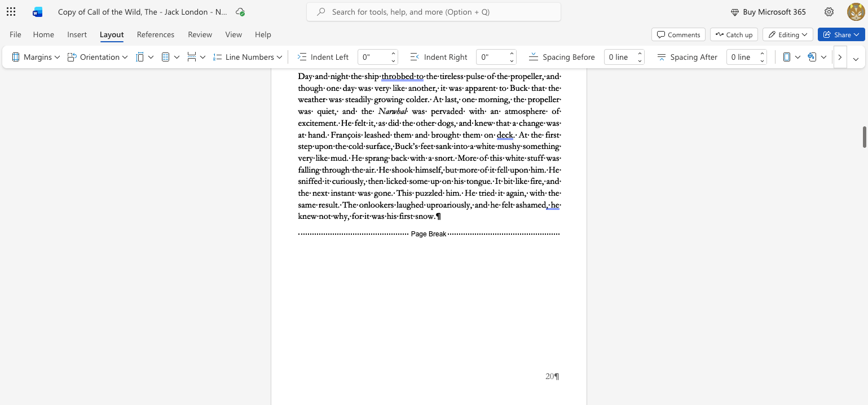Viewport: 868px width, 405px height.
Task: Switch to the References tab
Action: pos(156,34)
